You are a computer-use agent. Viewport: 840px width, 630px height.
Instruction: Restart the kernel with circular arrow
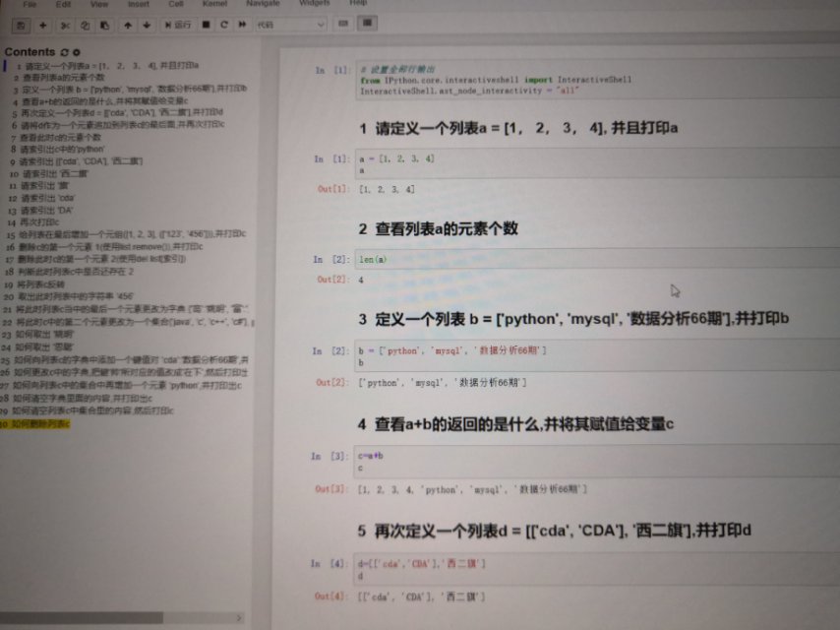click(x=224, y=25)
